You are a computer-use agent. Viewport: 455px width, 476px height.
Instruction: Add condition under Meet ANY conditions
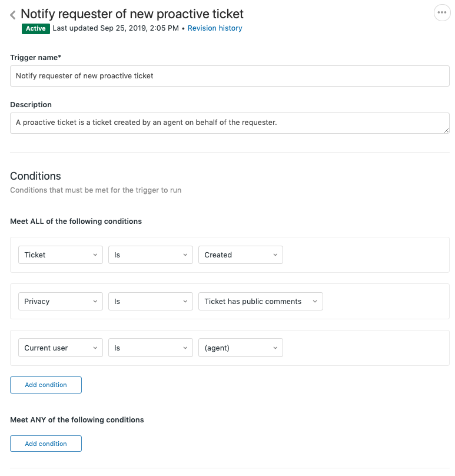46,444
